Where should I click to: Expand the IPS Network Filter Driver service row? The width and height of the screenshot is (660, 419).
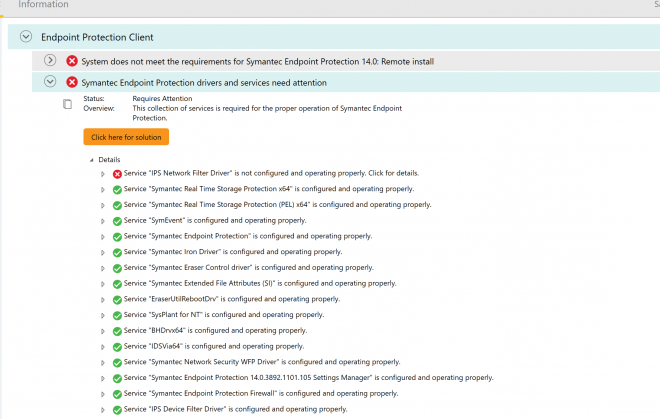coord(102,174)
